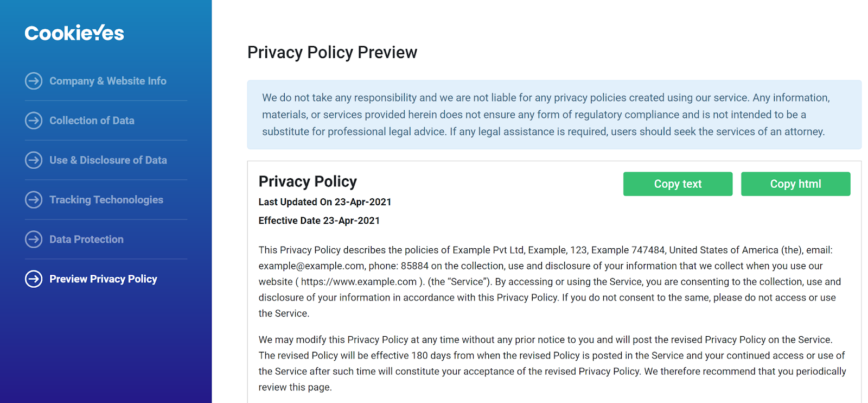
Task: Click arrow icon beside Tracking Techonologies
Action: [x=34, y=200]
